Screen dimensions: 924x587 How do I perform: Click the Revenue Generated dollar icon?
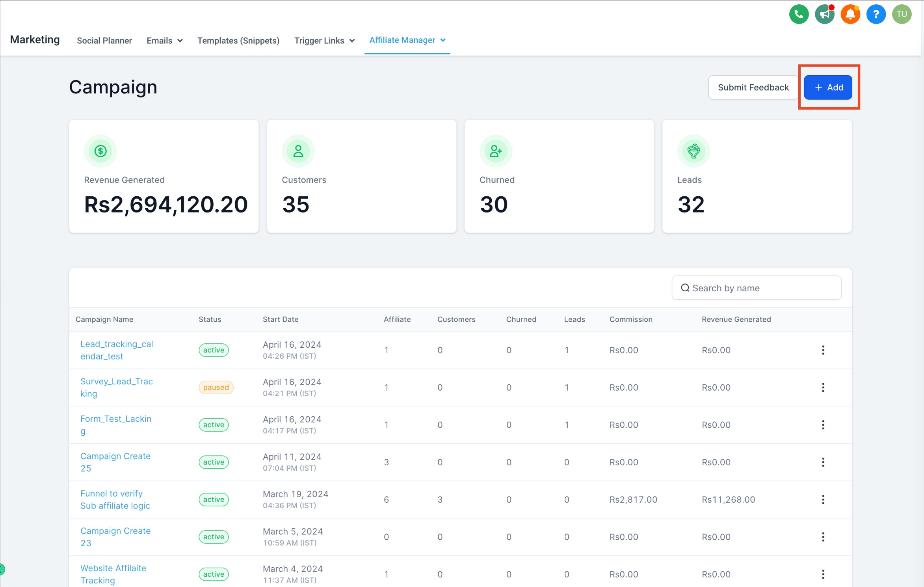click(x=100, y=151)
